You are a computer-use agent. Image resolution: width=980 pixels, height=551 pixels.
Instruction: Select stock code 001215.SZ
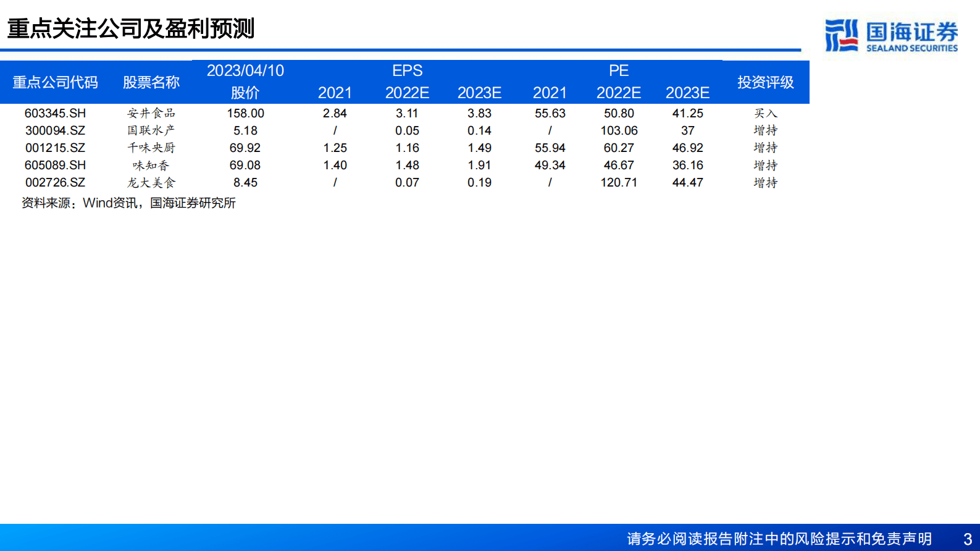click(x=55, y=148)
